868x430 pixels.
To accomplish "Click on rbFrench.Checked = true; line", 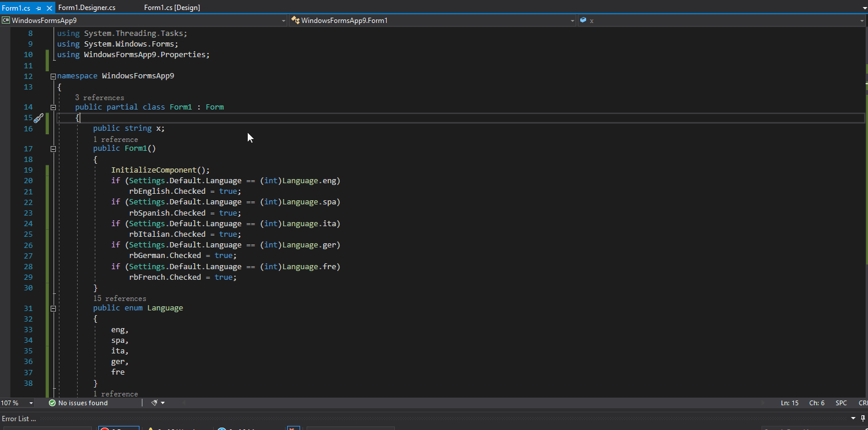I will pyautogui.click(x=183, y=277).
